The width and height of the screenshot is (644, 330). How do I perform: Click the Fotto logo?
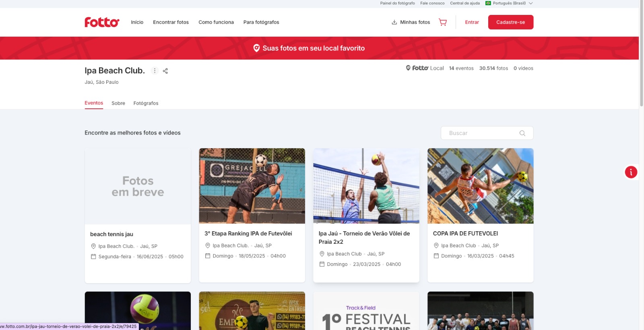click(x=102, y=22)
